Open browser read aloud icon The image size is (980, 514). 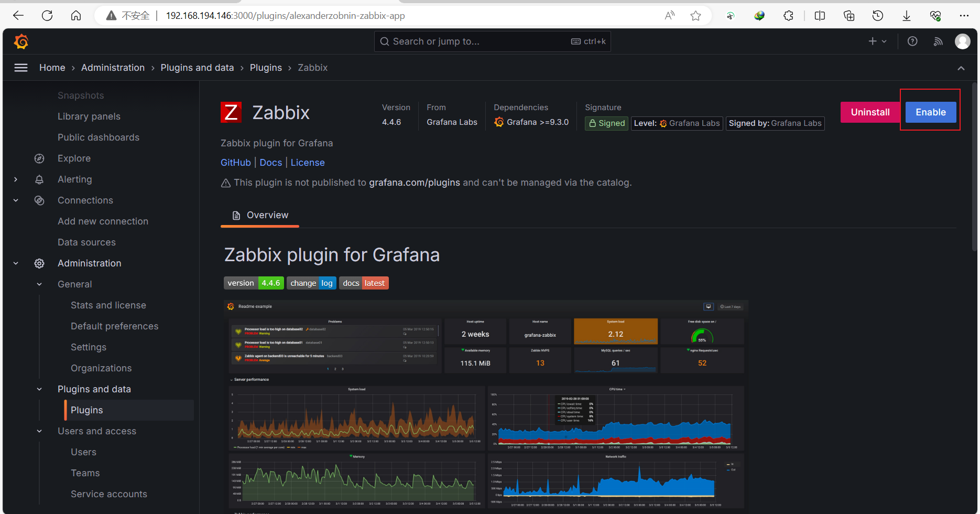point(670,16)
